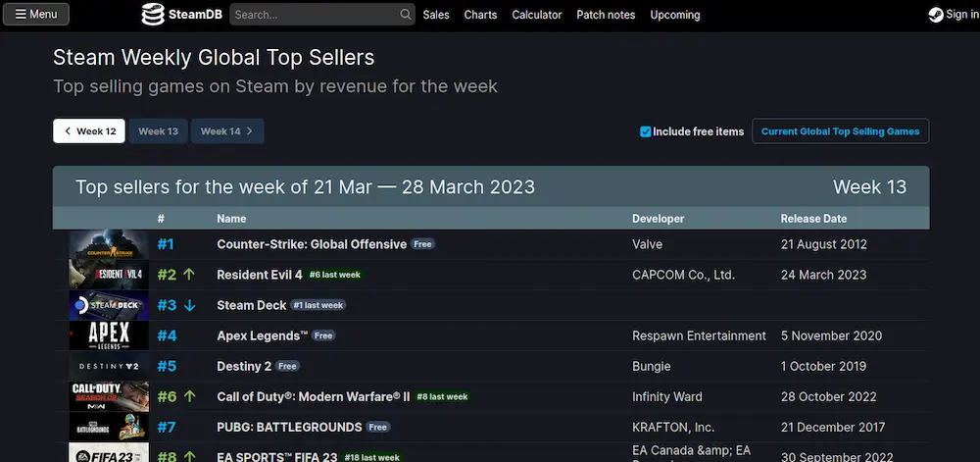
Task: Open PUBG Battlegrounds thumbnail image
Action: 109,427
